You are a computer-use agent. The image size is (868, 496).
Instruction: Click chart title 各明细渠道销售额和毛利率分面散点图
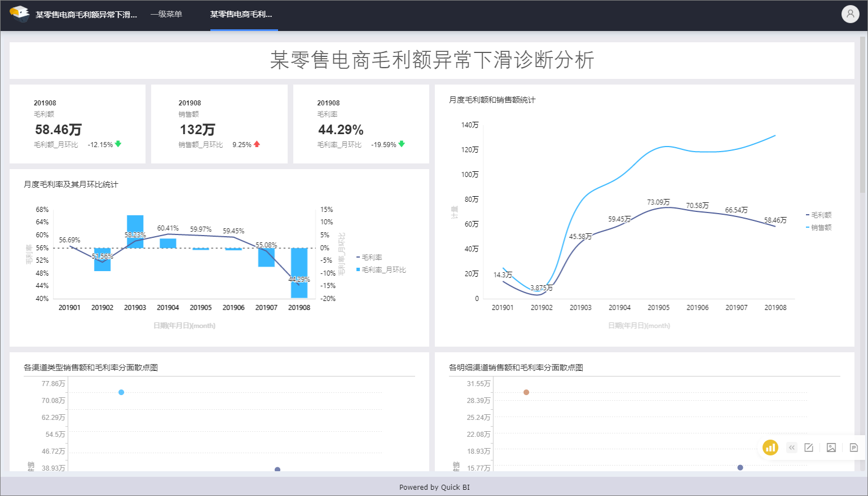(x=516, y=367)
